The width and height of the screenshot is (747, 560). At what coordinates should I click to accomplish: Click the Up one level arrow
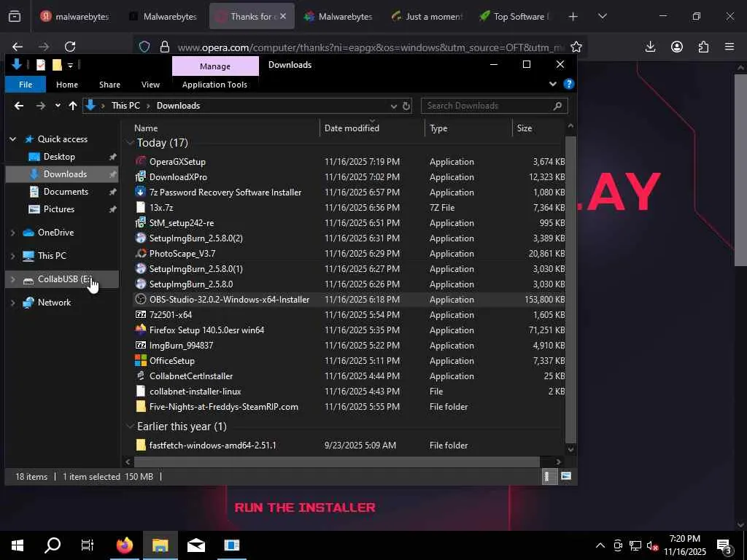pyautogui.click(x=72, y=106)
